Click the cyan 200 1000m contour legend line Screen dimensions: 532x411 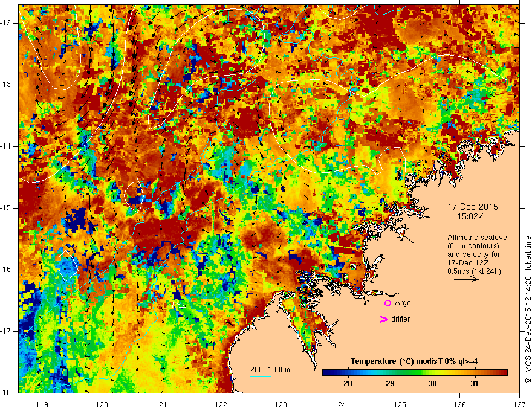(260, 376)
